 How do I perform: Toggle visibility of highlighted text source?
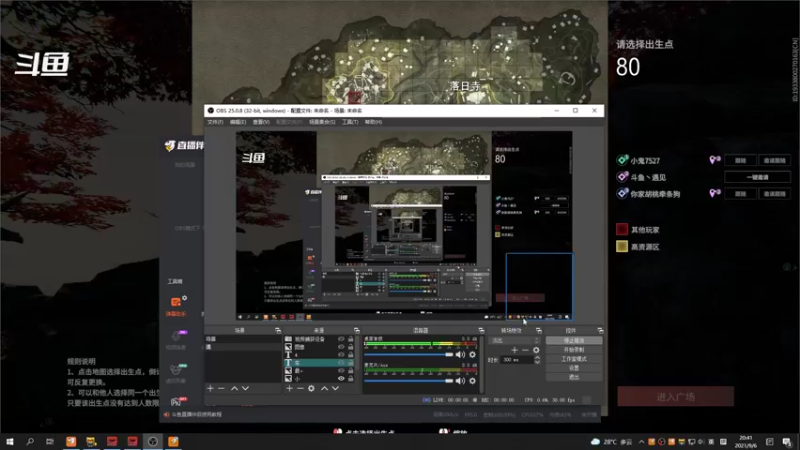(341, 363)
